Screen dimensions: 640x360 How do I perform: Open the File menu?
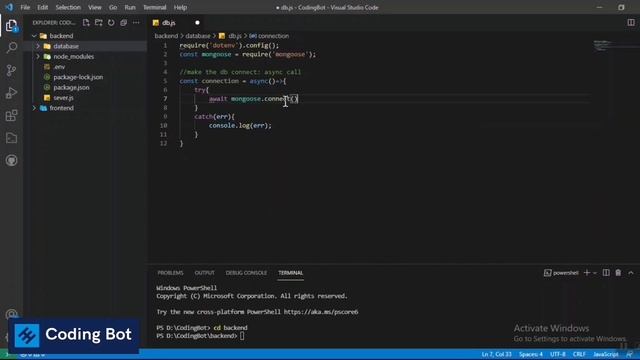pos(25,7)
